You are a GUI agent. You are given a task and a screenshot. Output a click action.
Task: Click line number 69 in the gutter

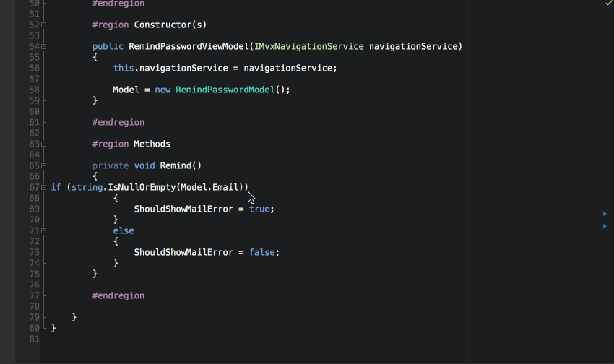click(35, 209)
